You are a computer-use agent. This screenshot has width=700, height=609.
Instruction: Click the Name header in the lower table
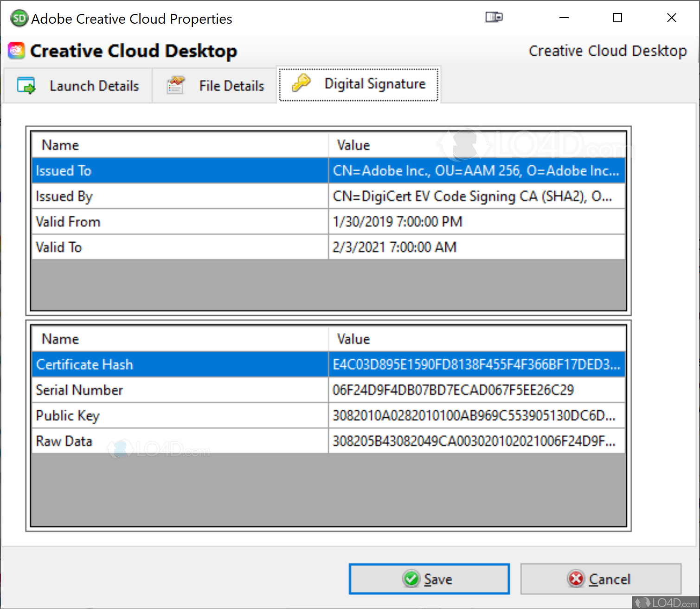tap(180, 339)
